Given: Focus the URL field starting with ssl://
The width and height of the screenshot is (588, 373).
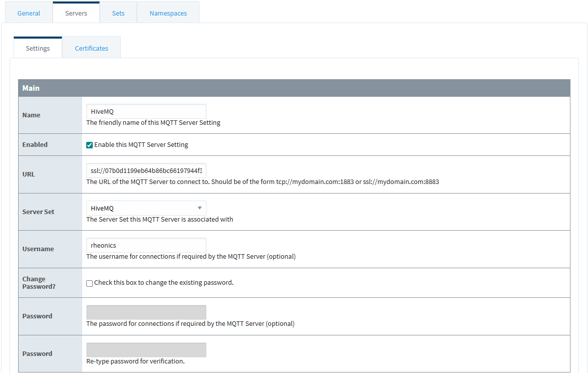Looking at the screenshot, I should click(x=146, y=170).
